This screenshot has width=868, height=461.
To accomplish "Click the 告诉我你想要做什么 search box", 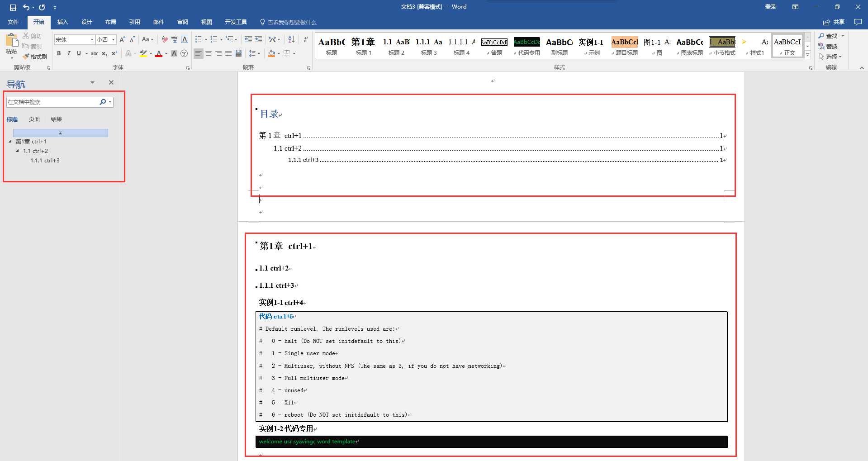I will click(x=288, y=22).
